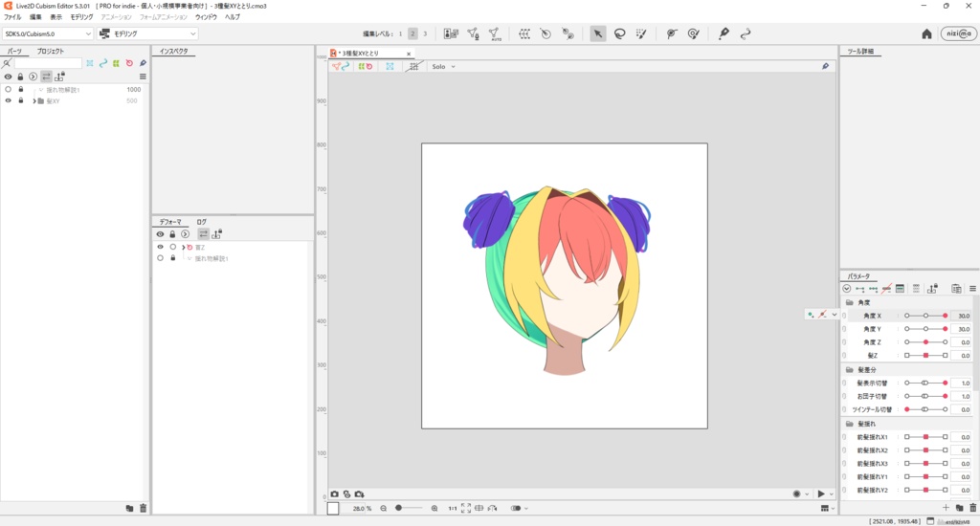Click the parts search input field
Image resolution: width=980 pixels, height=526 pixels.
48,63
